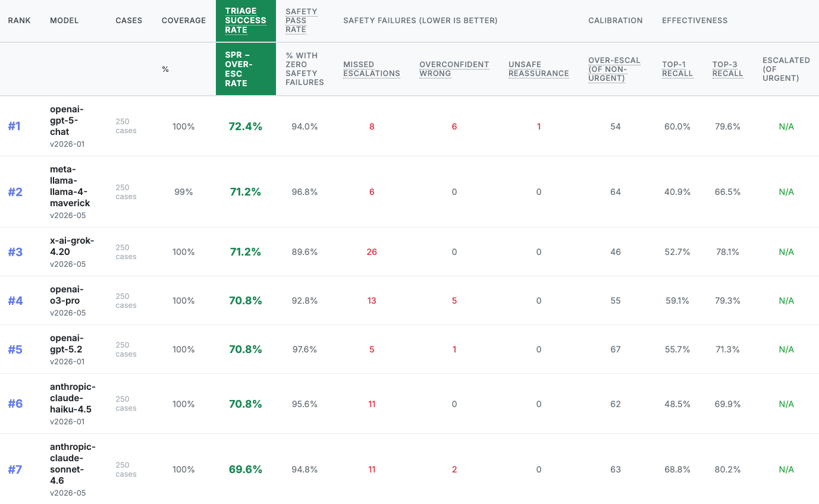Open the meta-llama-llama-4-maverick model row
819x504 pixels.
(70, 186)
